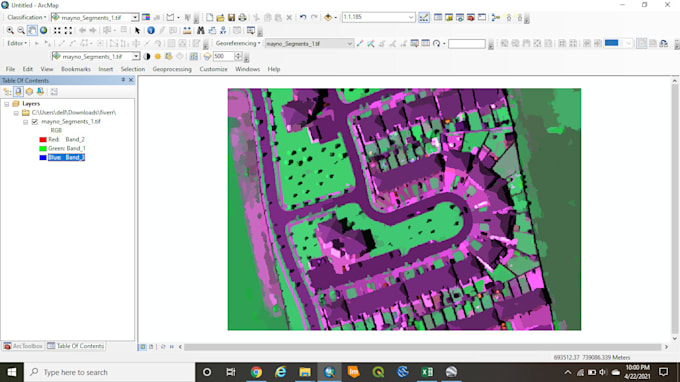
Task: Open the Selection menu
Action: [133, 69]
